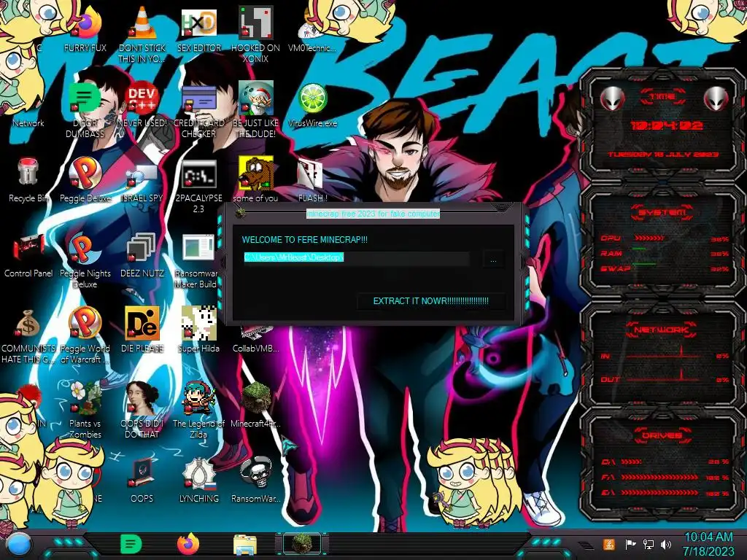Screen dimensions: 747x560
Task: Click the DRIVES gadget panel header
Action: 661,436
